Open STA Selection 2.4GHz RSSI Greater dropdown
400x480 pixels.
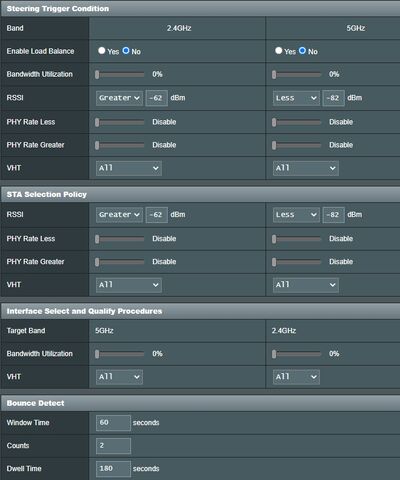click(x=119, y=215)
